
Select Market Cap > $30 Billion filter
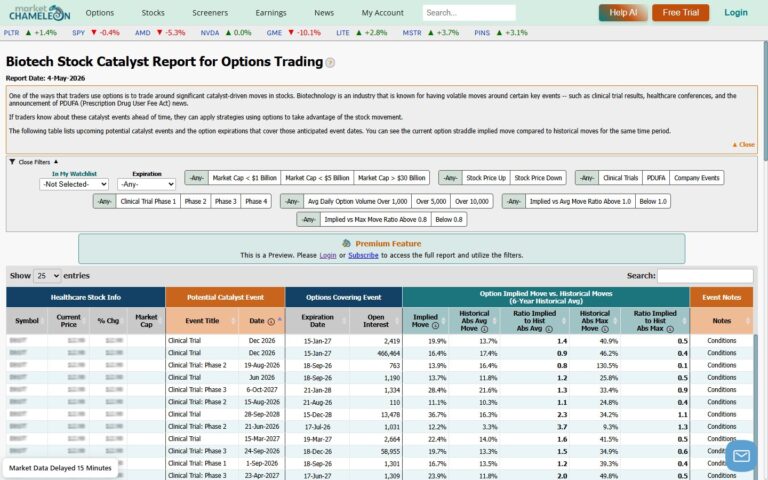pos(391,178)
